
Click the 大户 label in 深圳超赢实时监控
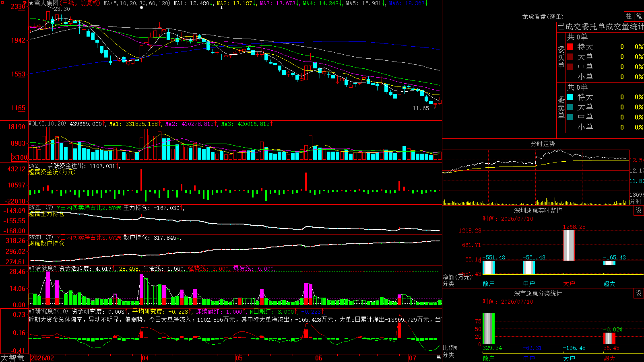569,284
